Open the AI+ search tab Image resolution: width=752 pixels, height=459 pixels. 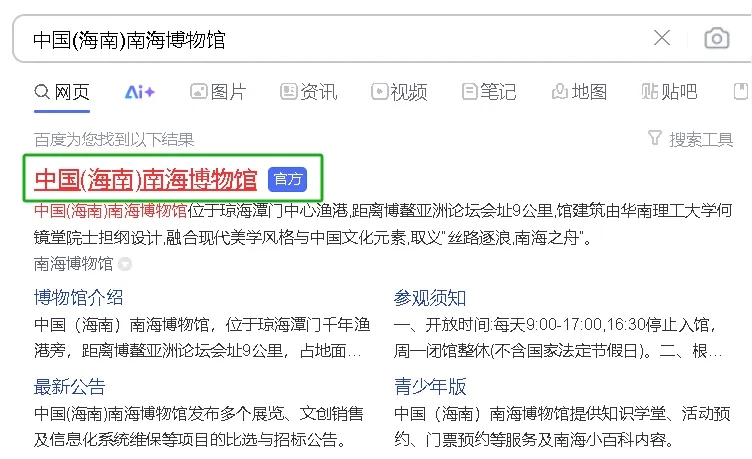(x=139, y=92)
